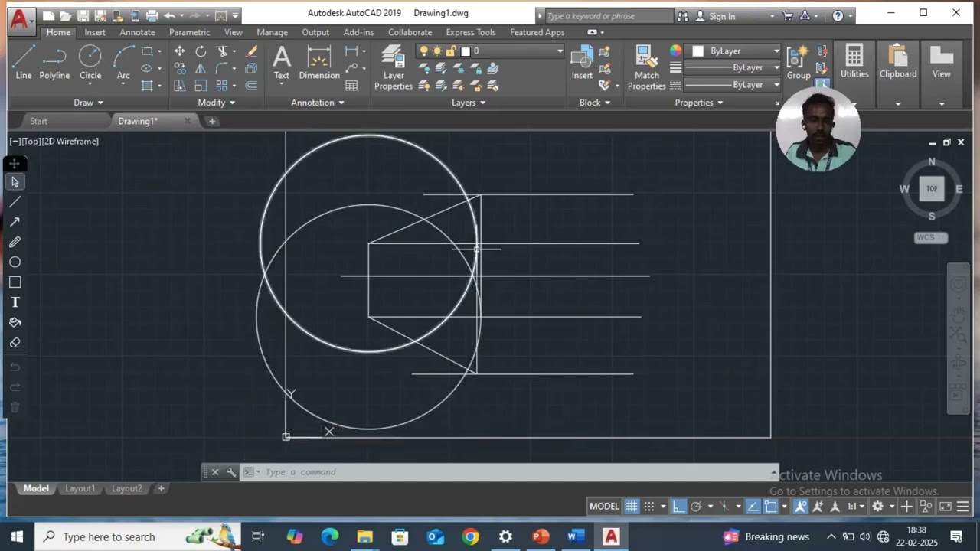Toggle polar tracking in status bar
This screenshot has width=980, height=551.
696,507
